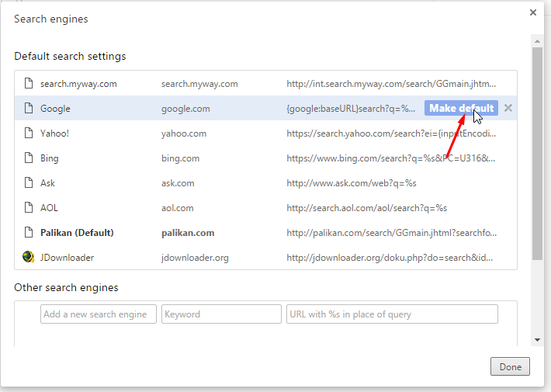Click the vertical scrollbar thumb
This screenshot has width=551, height=392.
coord(537,154)
